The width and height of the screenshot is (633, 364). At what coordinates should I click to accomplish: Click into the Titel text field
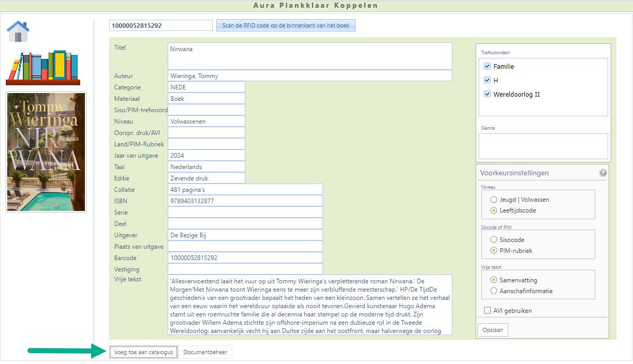coord(310,56)
